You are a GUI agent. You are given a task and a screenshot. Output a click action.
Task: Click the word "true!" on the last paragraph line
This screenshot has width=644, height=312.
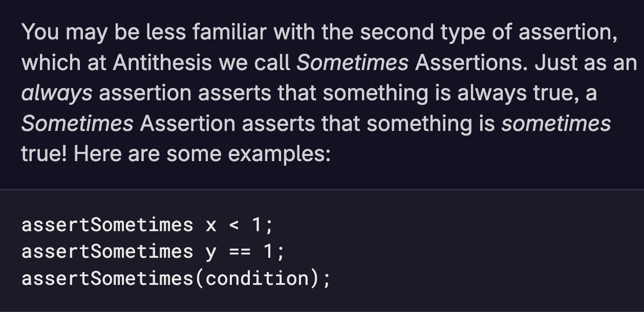[44, 154]
